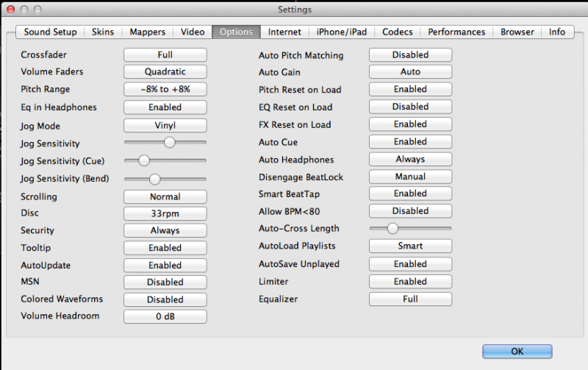Open the Jog Mode Vinyl dropdown
This screenshot has height=370, width=588.
[165, 126]
